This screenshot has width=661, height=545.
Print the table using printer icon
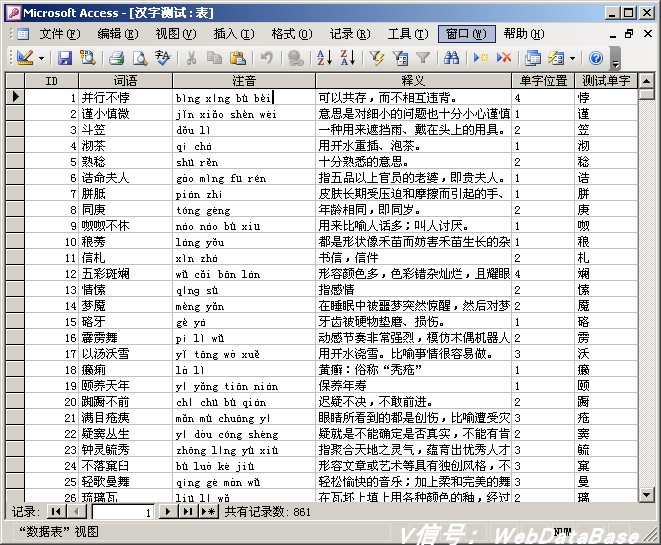point(116,58)
